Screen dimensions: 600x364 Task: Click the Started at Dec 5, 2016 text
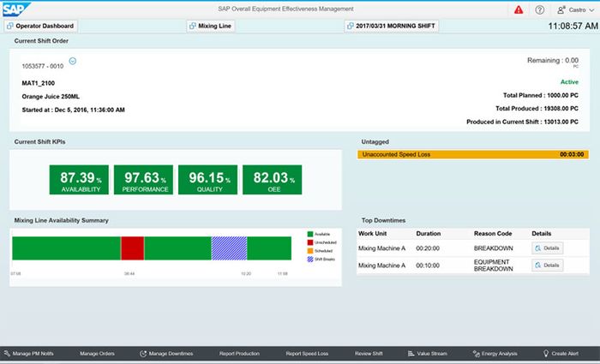click(x=73, y=110)
